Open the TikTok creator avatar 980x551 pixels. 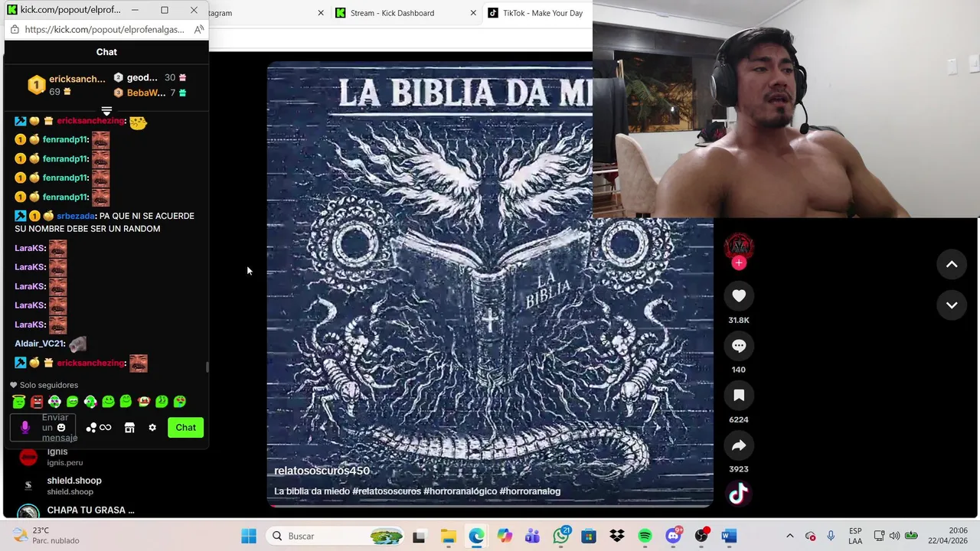point(739,246)
